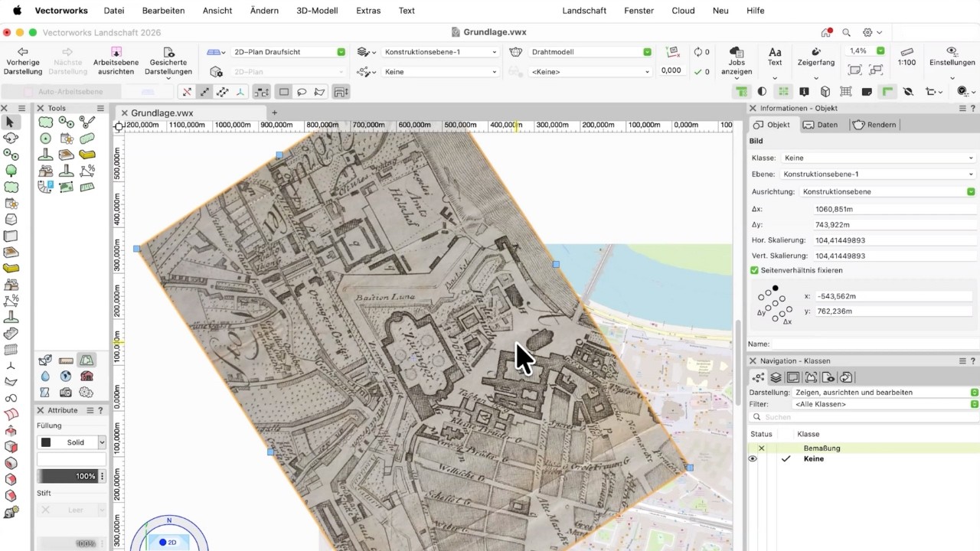Open the Landschaft menu
This screenshot has width=980, height=551.
584,11
